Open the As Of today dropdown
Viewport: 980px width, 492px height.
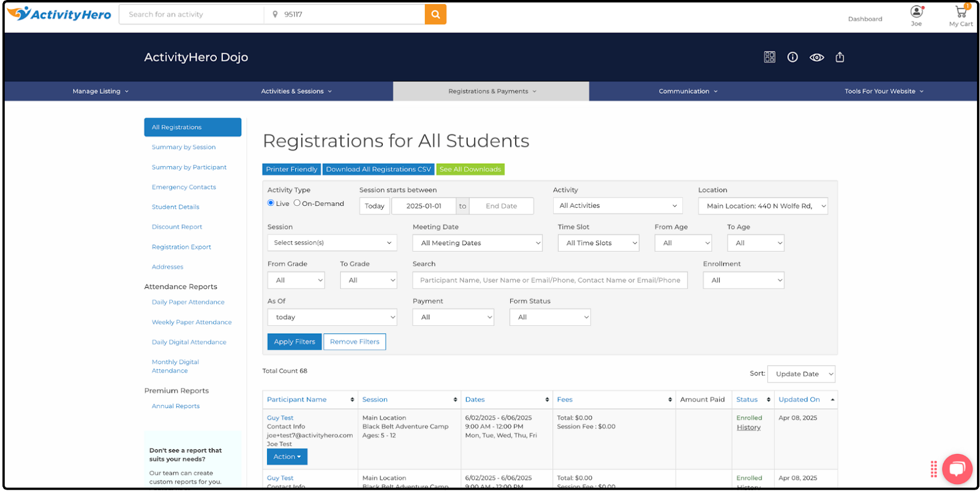332,317
